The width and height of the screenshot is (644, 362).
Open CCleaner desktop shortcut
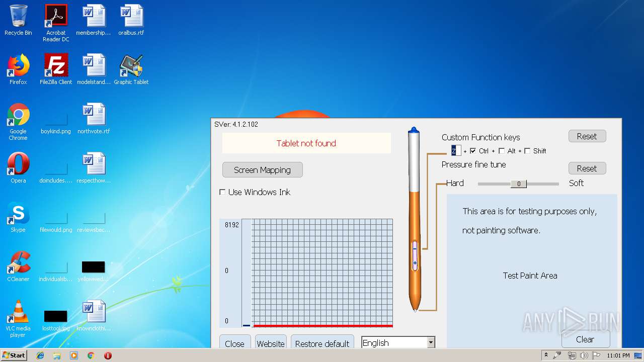click(18, 266)
